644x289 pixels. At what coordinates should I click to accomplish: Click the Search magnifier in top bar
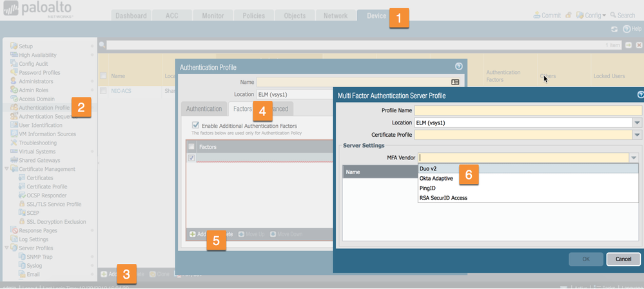tap(613, 15)
